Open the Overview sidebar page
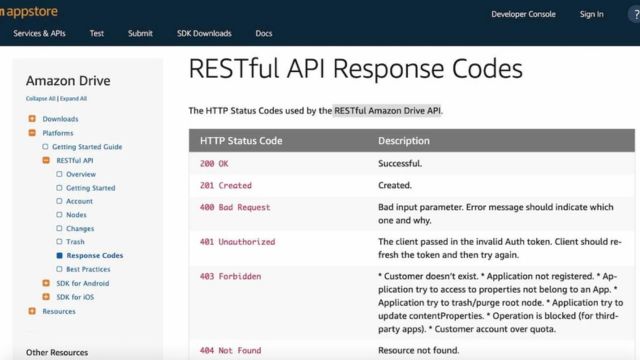Viewport: 640px width, 360px height. pyautogui.click(x=81, y=174)
